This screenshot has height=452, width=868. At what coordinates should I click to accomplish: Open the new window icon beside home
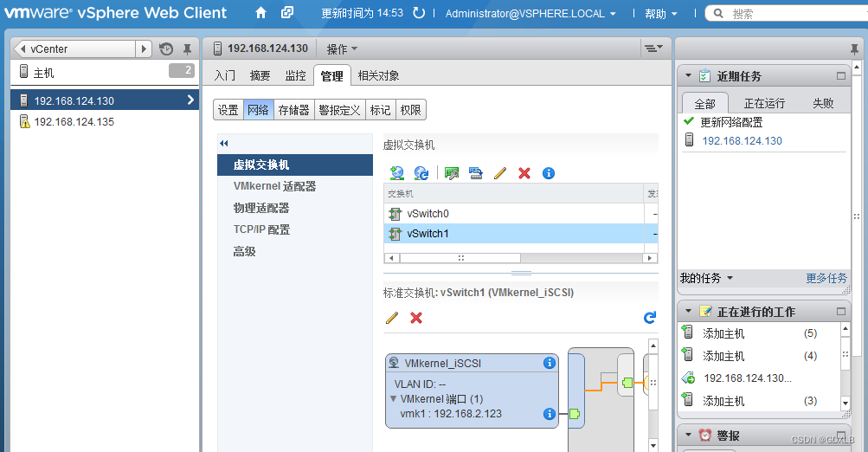click(287, 12)
